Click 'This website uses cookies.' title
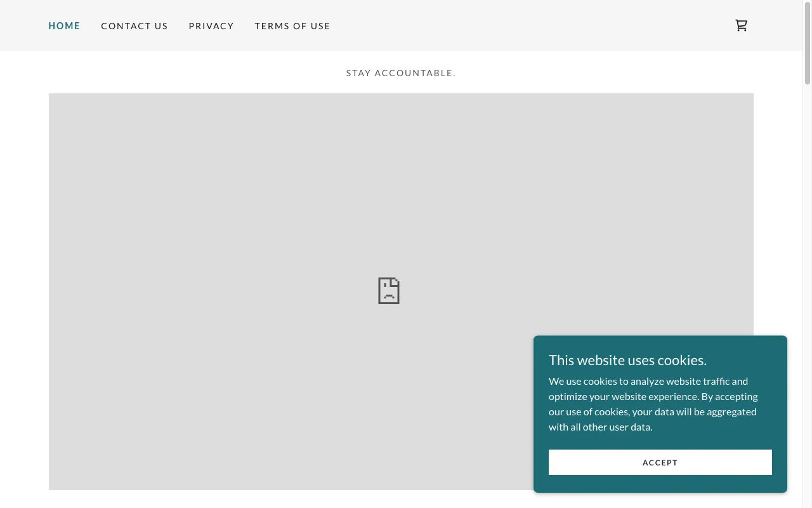This screenshot has width=812, height=508. [627, 360]
